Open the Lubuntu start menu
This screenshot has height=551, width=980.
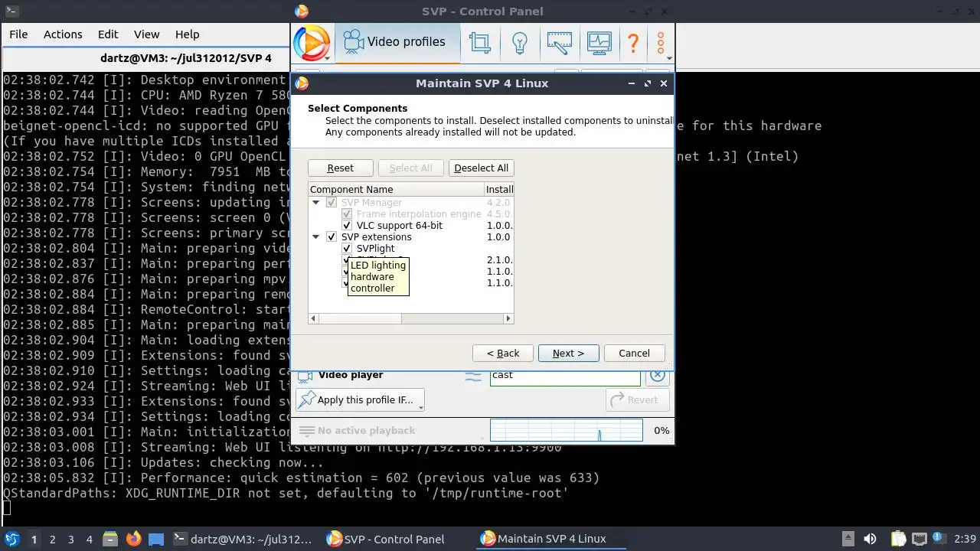pos(11,539)
